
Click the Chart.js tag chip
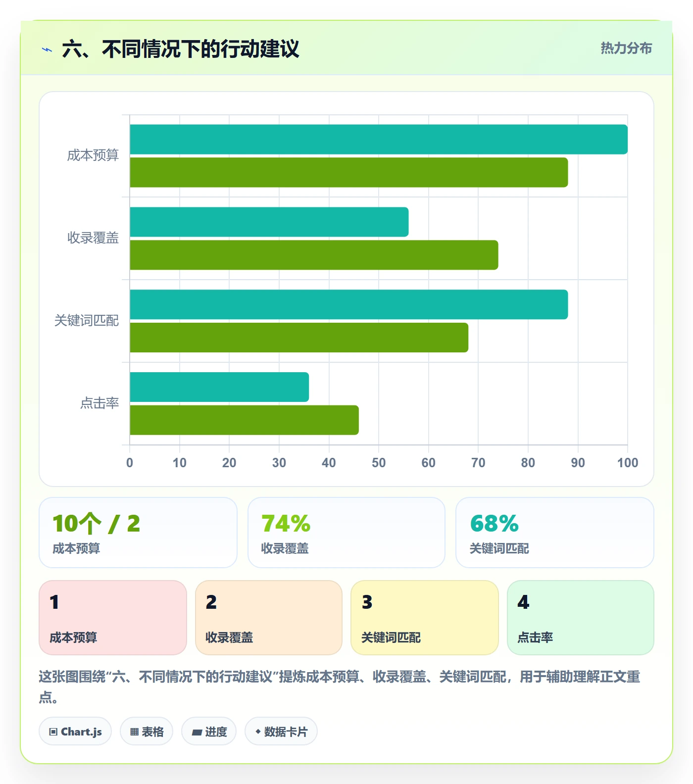(75, 731)
